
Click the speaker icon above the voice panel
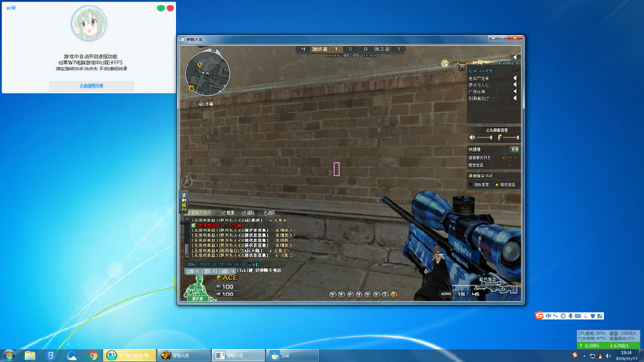514,57
